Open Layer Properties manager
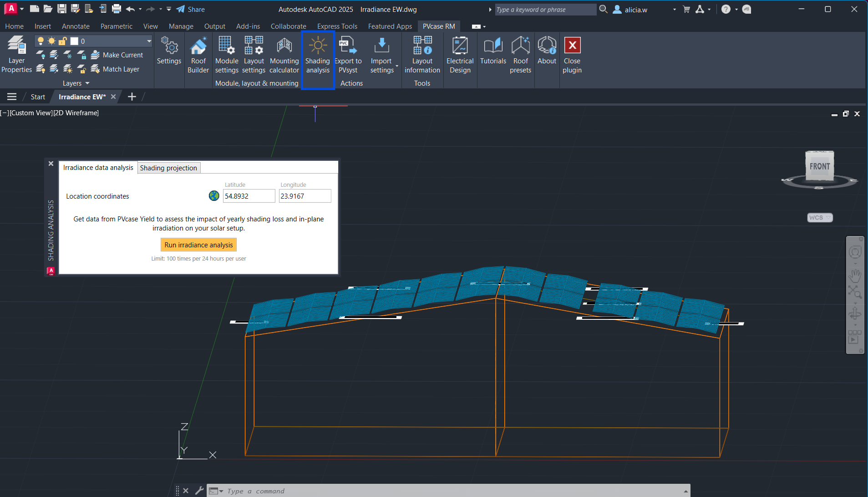The height and width of the screenshot is (497, 868). (16, 54)
